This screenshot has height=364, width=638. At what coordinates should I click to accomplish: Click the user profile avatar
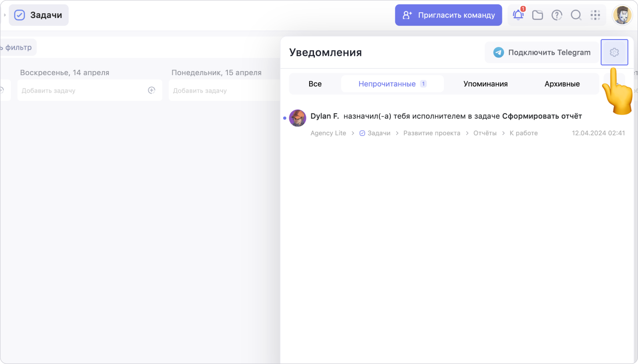[622, 15]
